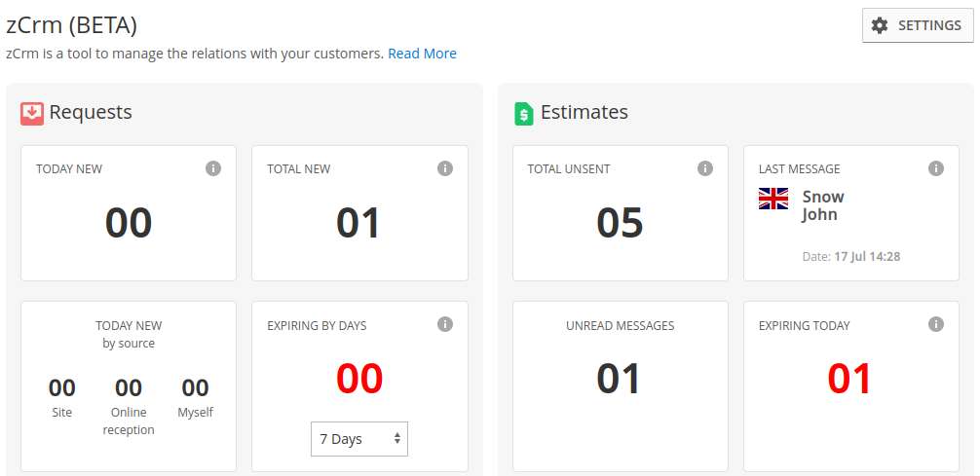
Task: Open Snow John's last message
Action: tap(822, 205)
